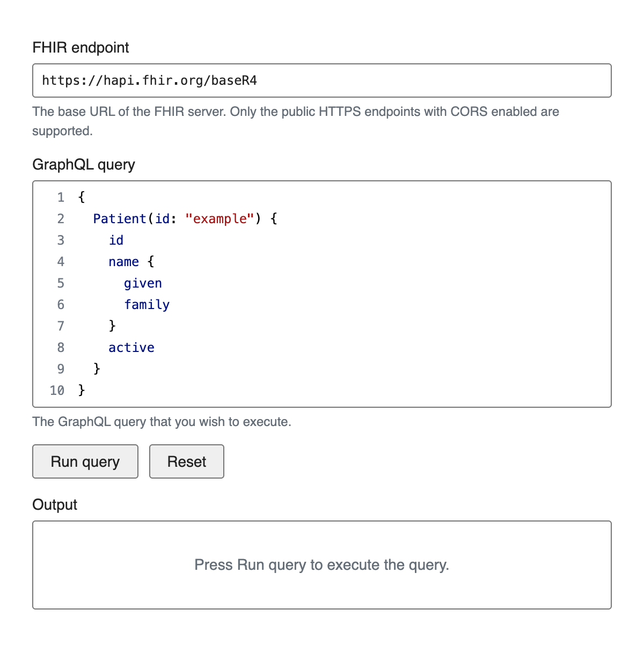Image resolution: width=644 pixels, height=646 pixels.
Task: Click the closing brace on line 7
Action: [x=112, y=326]
